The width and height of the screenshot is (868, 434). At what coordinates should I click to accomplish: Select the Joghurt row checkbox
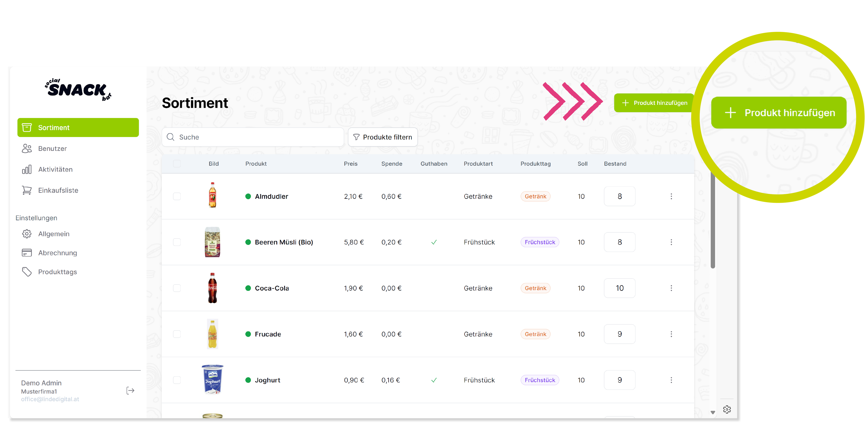[x=177, y=380]
